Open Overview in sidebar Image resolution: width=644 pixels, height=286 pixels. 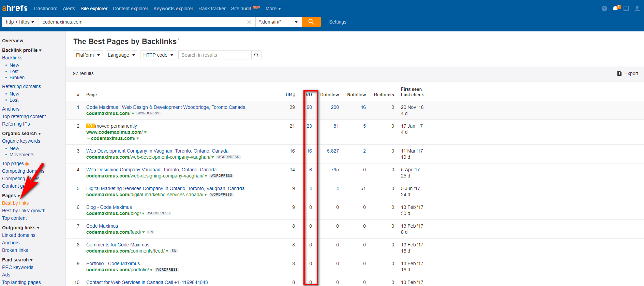click(x=13, y=41)
